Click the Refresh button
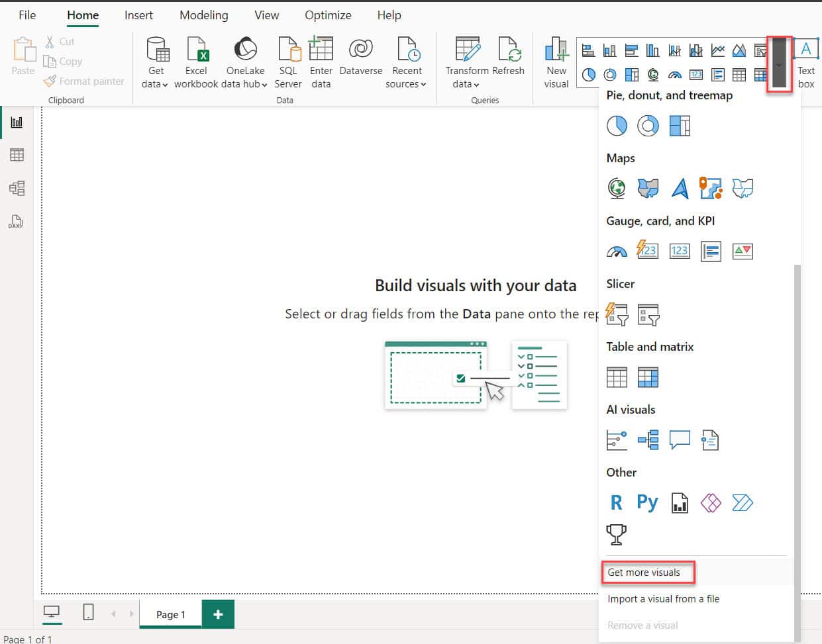Screen dimensions: 822x644 [x=509, y=58]
